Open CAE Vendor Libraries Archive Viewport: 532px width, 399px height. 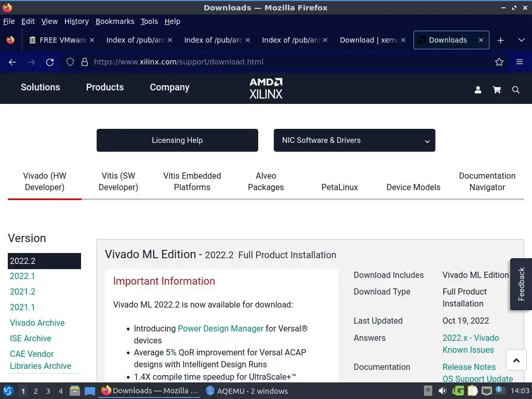(x=41, y=360)
